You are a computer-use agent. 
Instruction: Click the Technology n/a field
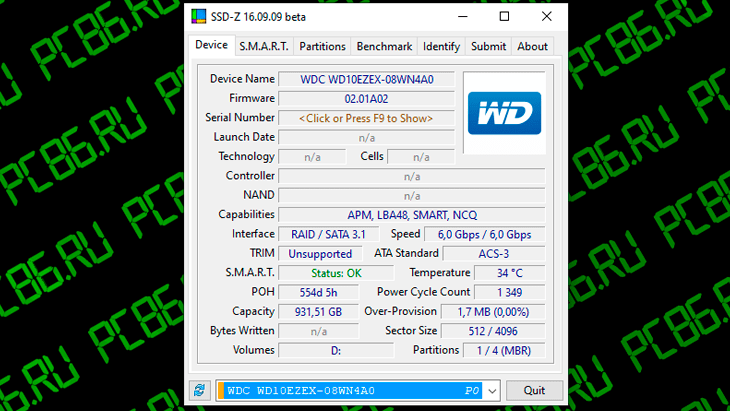(x=312, y=157)
